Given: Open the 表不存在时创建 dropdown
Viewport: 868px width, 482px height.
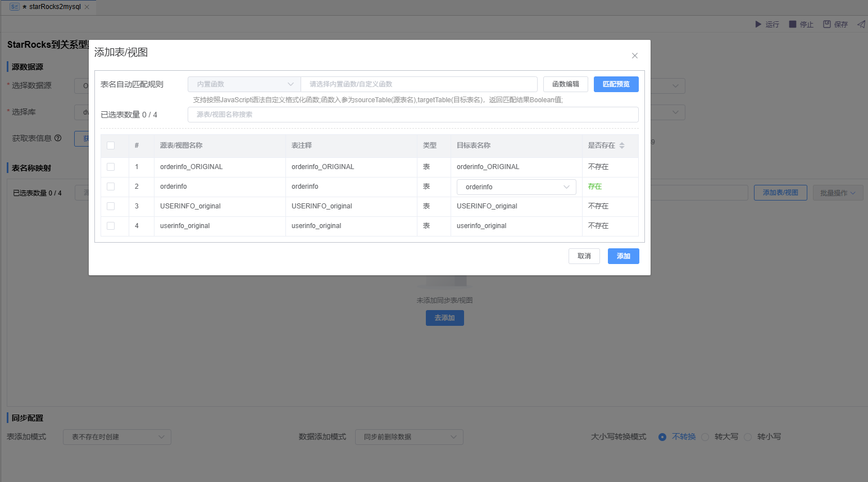Looking at the screenshot, I should click(x=117, y=437).
